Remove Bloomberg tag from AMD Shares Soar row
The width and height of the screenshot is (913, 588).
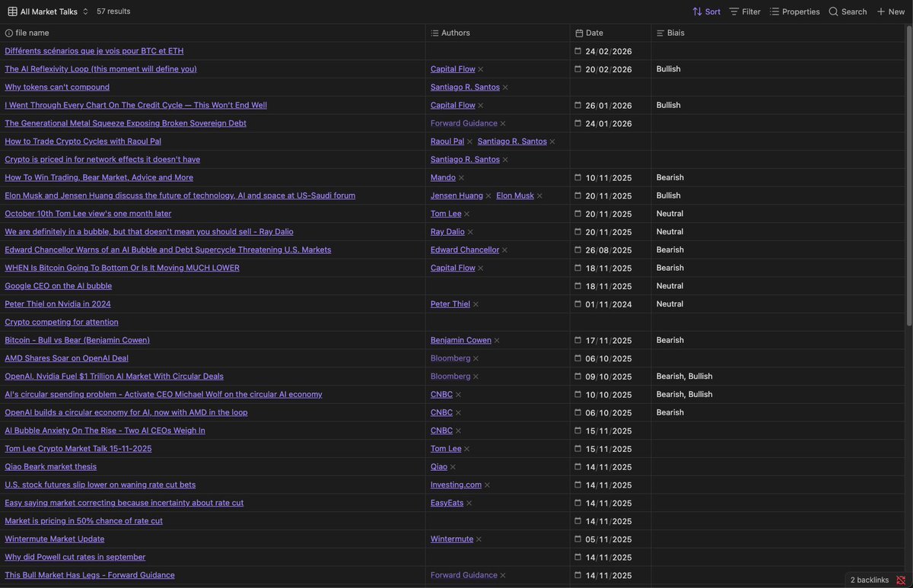[x=476, y=358]
